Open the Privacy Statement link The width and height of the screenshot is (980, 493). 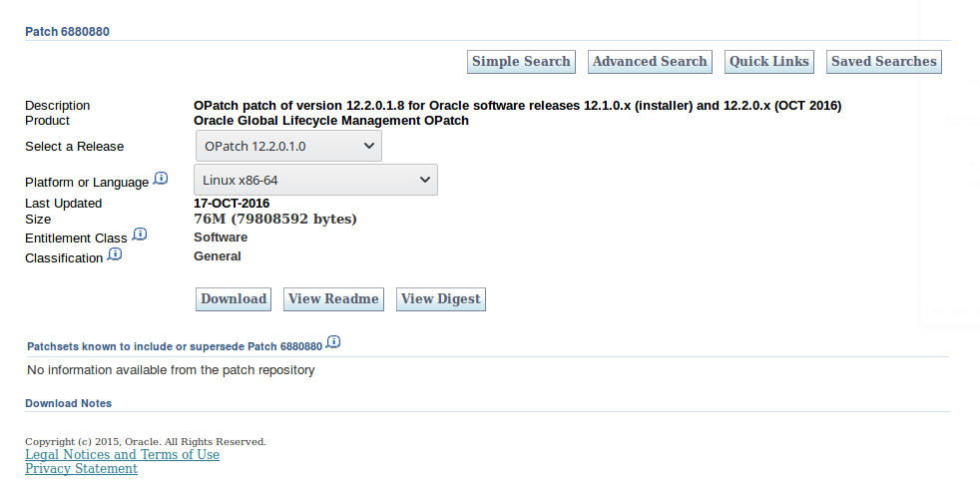pos(81,469)
